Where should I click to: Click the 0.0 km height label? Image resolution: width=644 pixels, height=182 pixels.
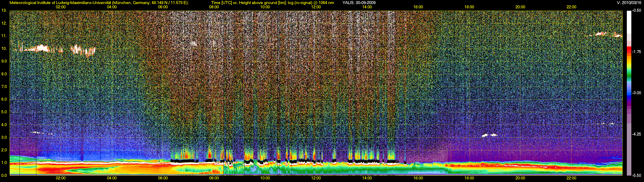pos(4,175)
